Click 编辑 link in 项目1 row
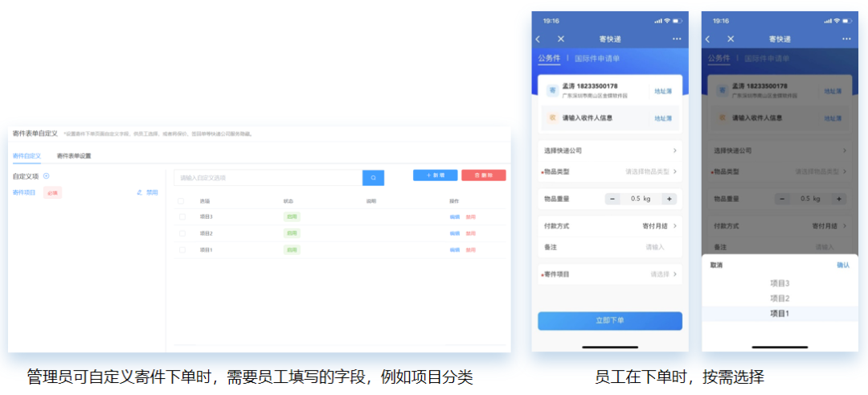The height and width of the screenshot is (395, 868). (x=455, y=250)
